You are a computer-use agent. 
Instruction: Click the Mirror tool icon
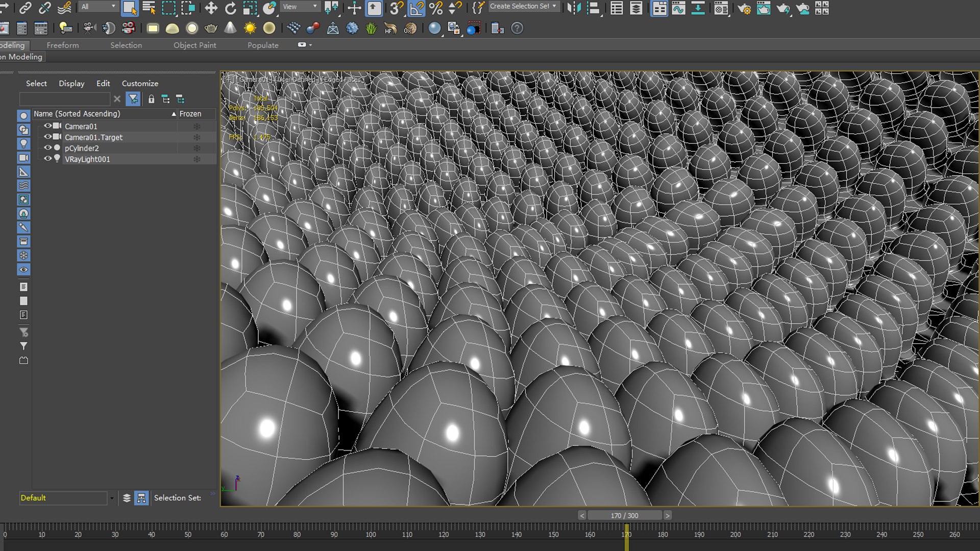(x=574, y=8)
